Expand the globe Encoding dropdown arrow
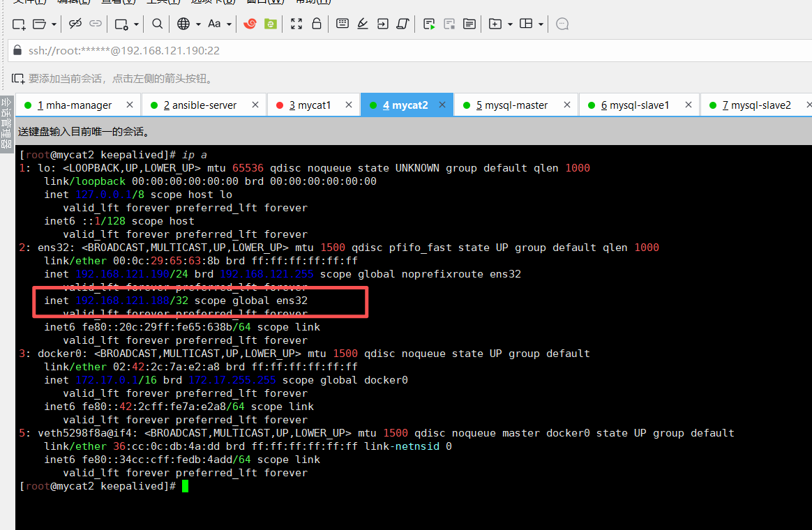The width and height of the screenshot is (812, 530). (198, 24)
